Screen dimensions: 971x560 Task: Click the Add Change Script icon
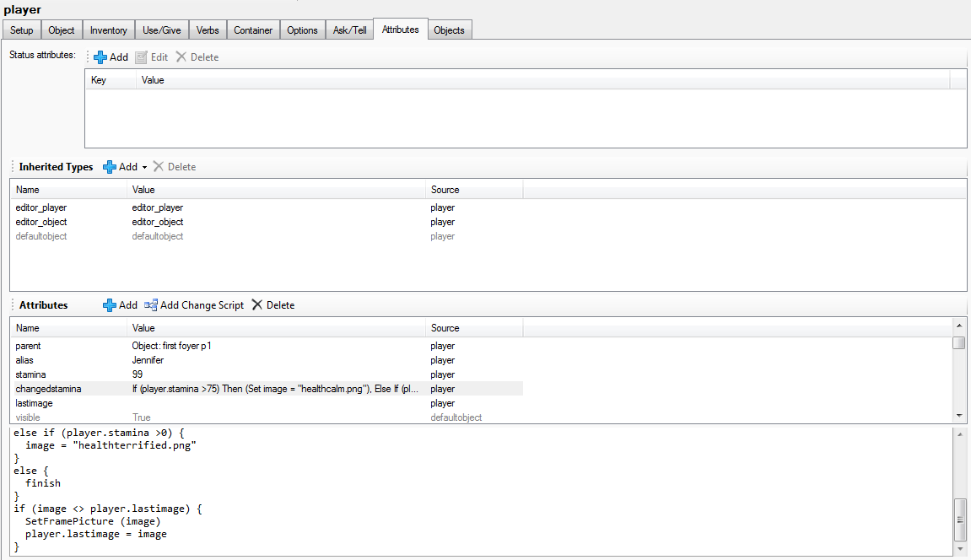[151, 305]
